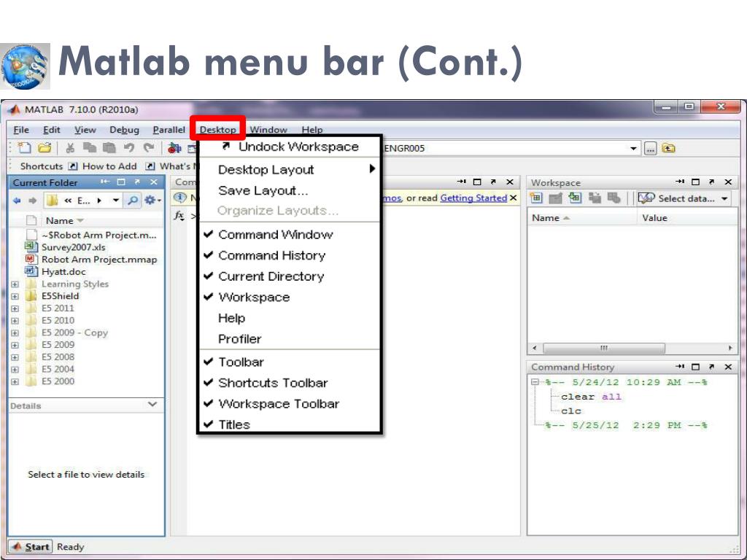Click the Paste clipboard icon

tap(109, 148)
